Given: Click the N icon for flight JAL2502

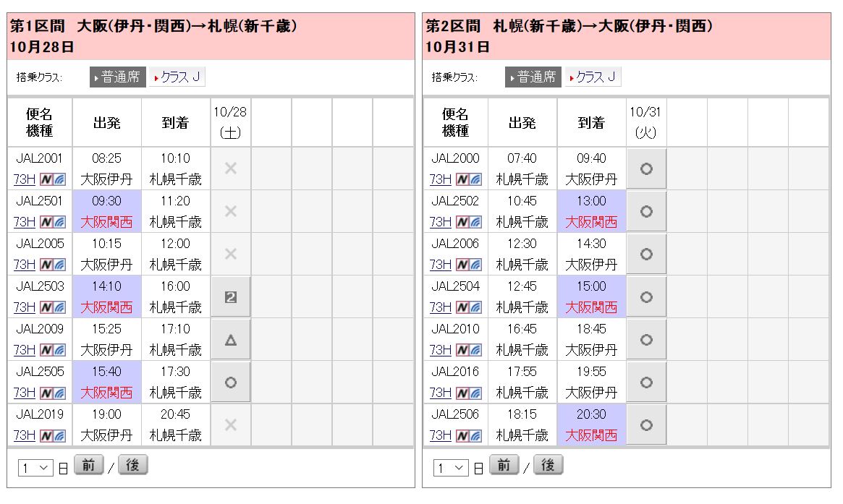Looking at the screenshot, I should pyautogui.click(x=462, y=222).
